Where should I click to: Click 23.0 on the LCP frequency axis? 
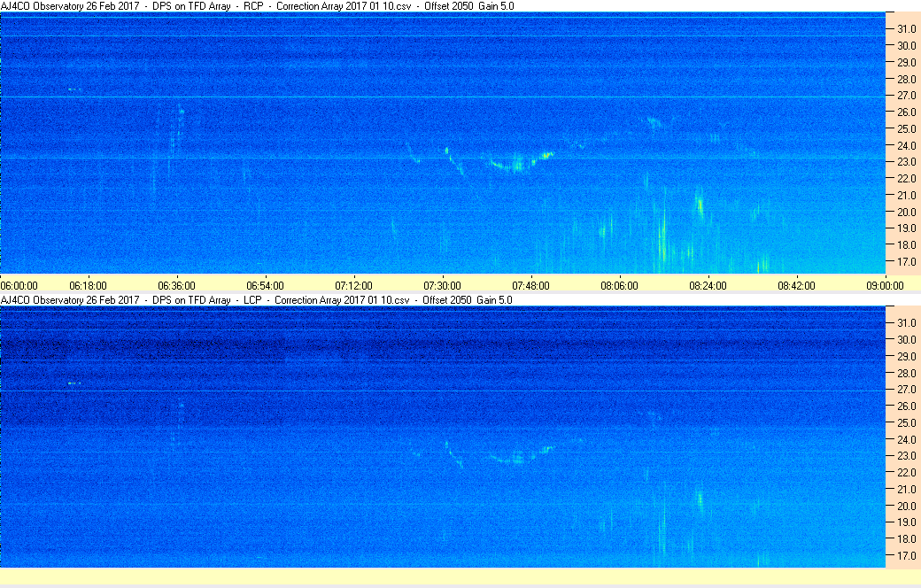(906, 456)
